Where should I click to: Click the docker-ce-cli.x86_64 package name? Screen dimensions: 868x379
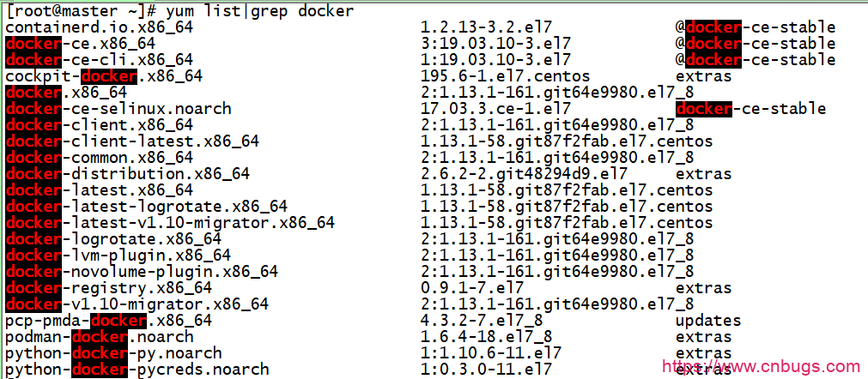[100, 60]
